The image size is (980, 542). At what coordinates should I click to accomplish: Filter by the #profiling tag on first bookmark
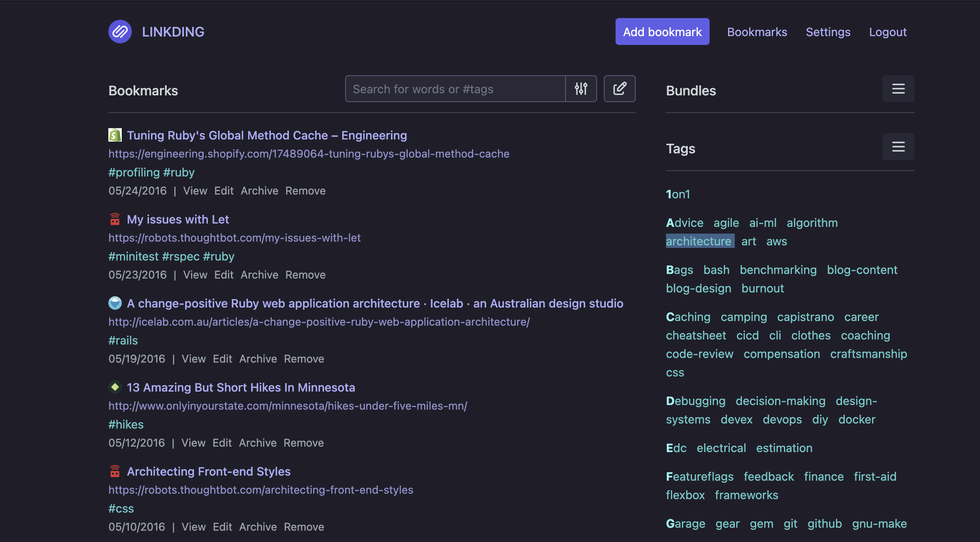(134, 172)
